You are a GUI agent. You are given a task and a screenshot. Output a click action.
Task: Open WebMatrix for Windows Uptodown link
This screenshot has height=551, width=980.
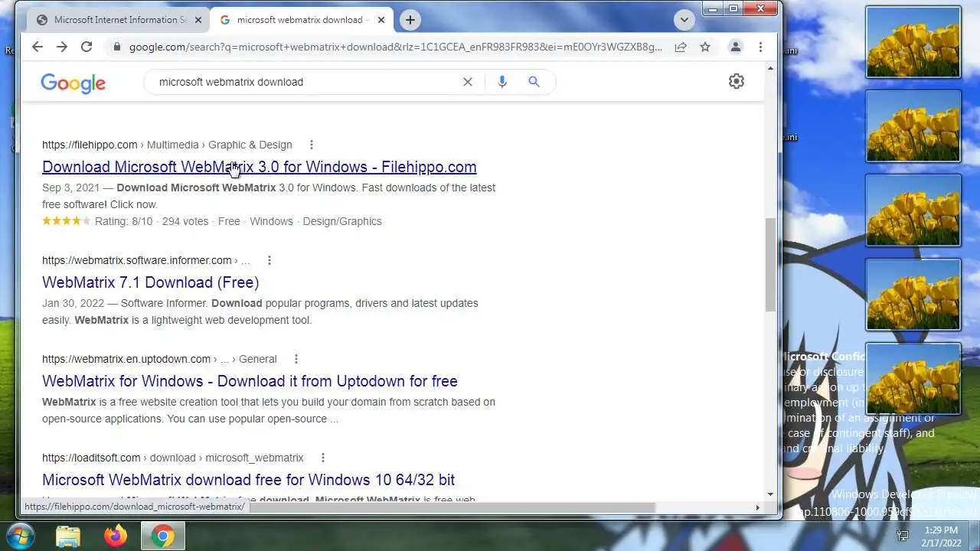pos(250,381)
